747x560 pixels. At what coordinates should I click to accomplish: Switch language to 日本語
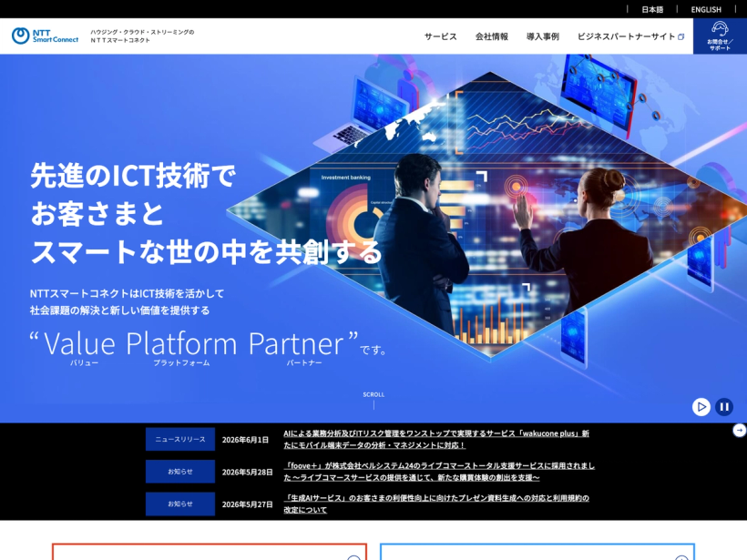[652, 9]
